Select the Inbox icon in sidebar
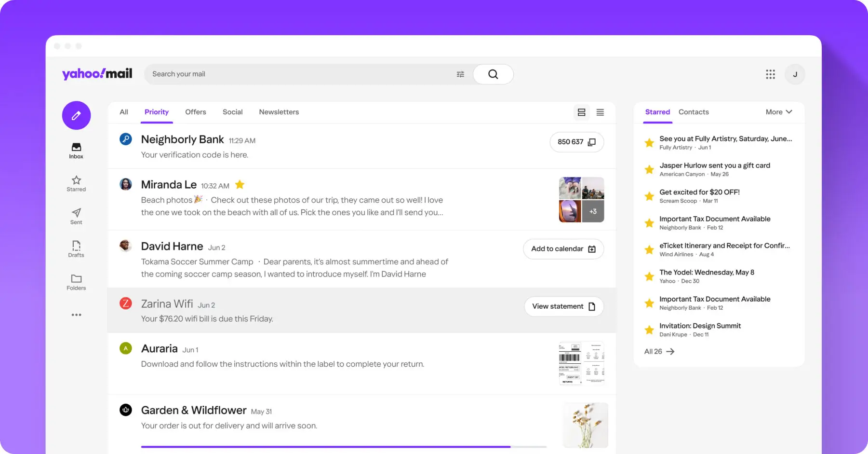Screen dimensions: 868x454 tap(76, 148)
